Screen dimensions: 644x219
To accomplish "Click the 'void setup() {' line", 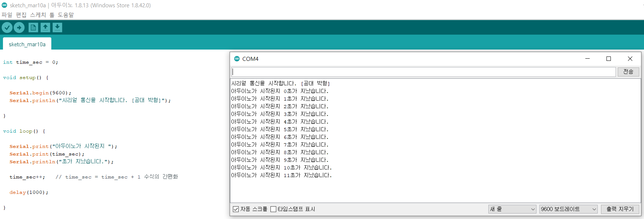I will [x=26, y=78].
